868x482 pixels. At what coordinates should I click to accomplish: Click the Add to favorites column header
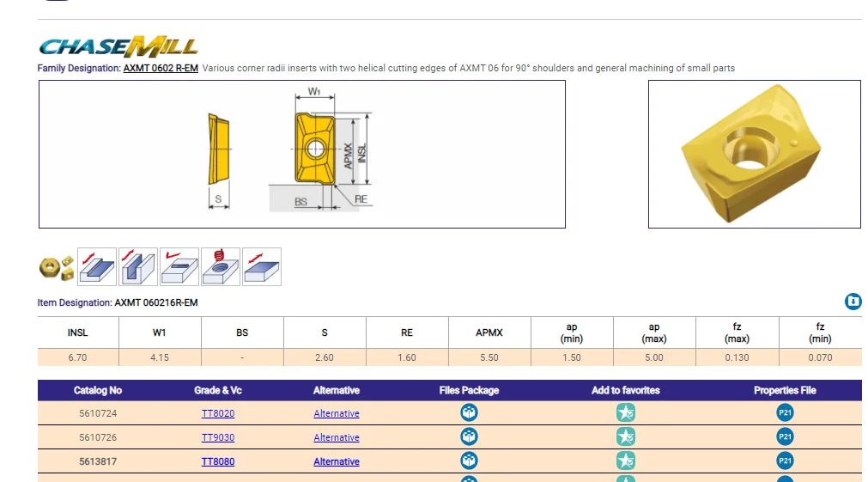pos(626,391)
